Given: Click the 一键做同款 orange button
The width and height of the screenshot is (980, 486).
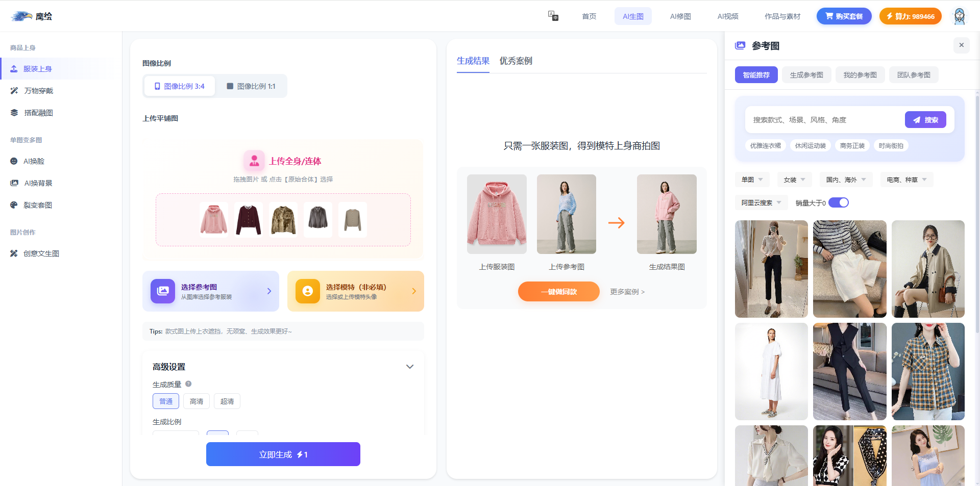Looking at the screenshot, I should (x=558, y=292).
